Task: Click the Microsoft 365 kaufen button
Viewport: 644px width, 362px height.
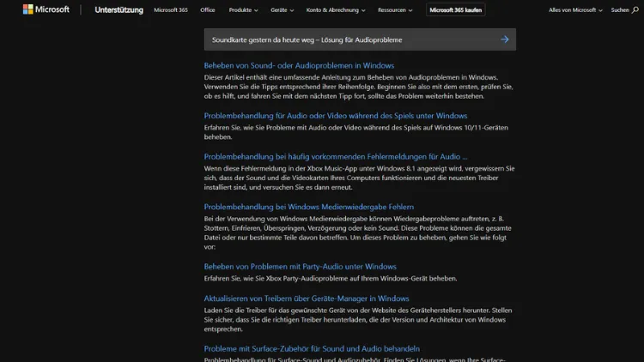Action: 455,10
